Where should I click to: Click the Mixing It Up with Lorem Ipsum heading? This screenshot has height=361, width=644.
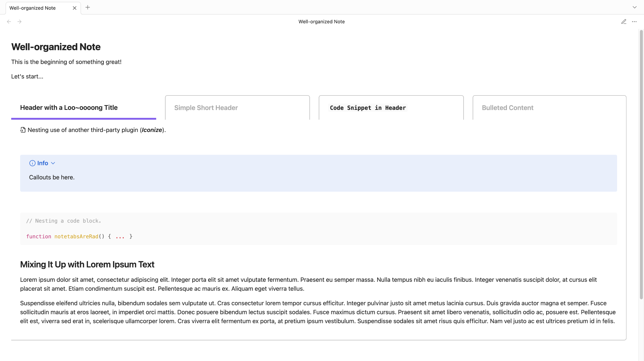click(87, 264)
